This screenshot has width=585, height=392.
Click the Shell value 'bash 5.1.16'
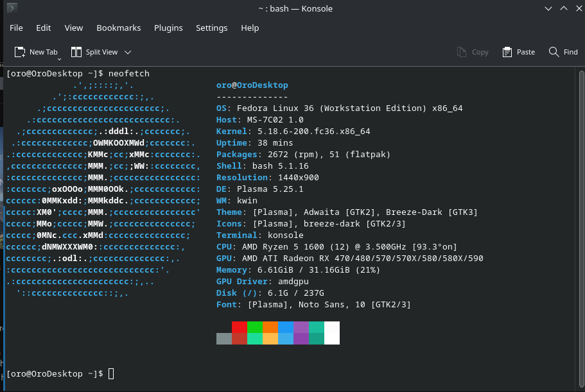[x=280, y=166]
